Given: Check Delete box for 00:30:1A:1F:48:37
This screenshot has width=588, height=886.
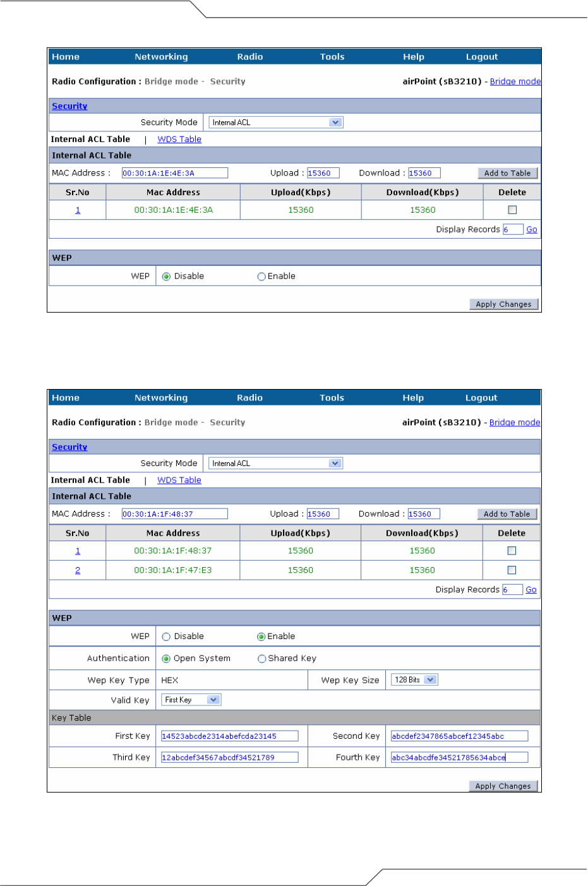Looking at the screenshot, I should click(512, 551).
